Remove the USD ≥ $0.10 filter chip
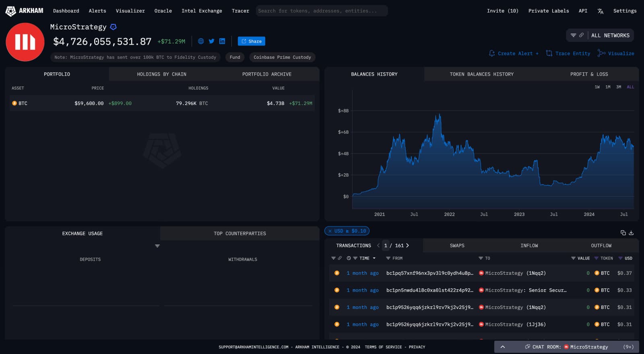644x354 pixels. [330, 231]
